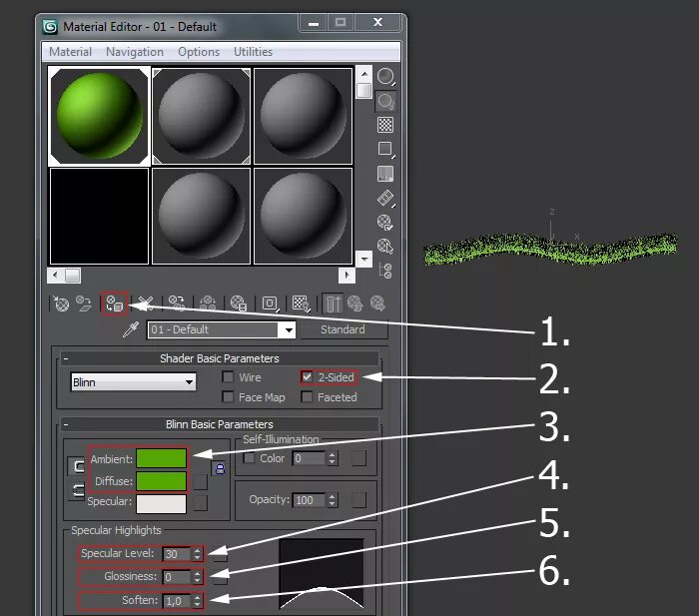
Task: Uncheck the 2-Sided checkbox
Action: pyautogui.click(x=307, y=377)
